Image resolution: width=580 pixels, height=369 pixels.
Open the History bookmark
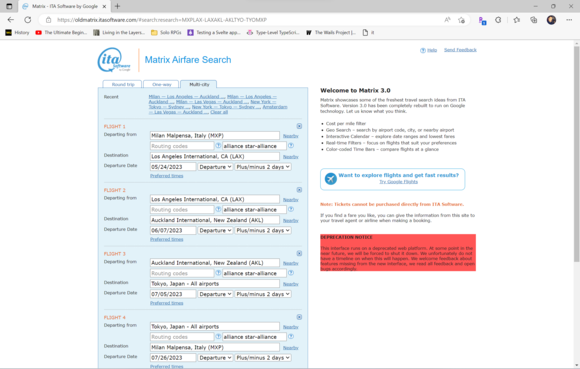coord(17,33)
